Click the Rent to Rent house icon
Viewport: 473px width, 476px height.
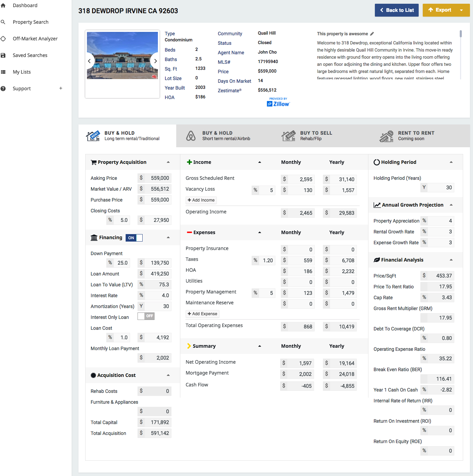386,136
